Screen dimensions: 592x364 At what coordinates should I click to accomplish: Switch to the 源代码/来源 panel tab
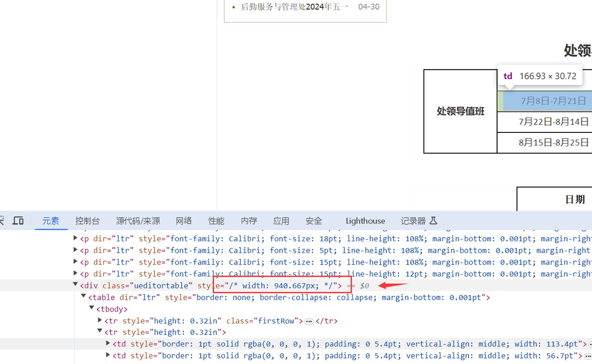pos(138,221)
